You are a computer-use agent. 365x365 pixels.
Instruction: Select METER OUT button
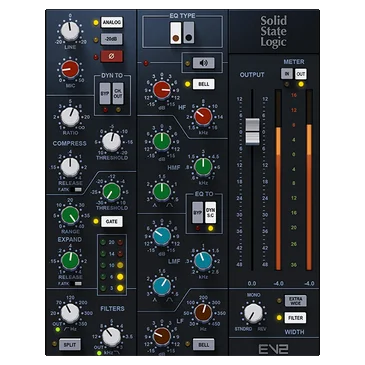300,74
